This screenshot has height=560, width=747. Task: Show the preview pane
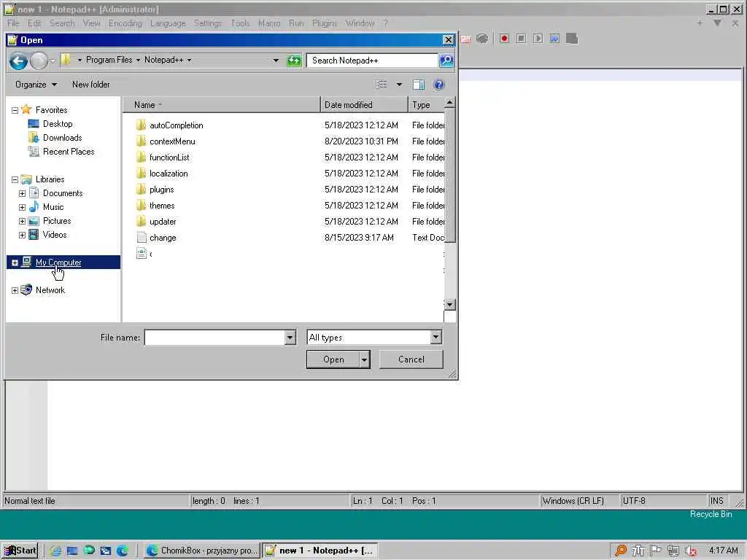click(x=419, y=85)
